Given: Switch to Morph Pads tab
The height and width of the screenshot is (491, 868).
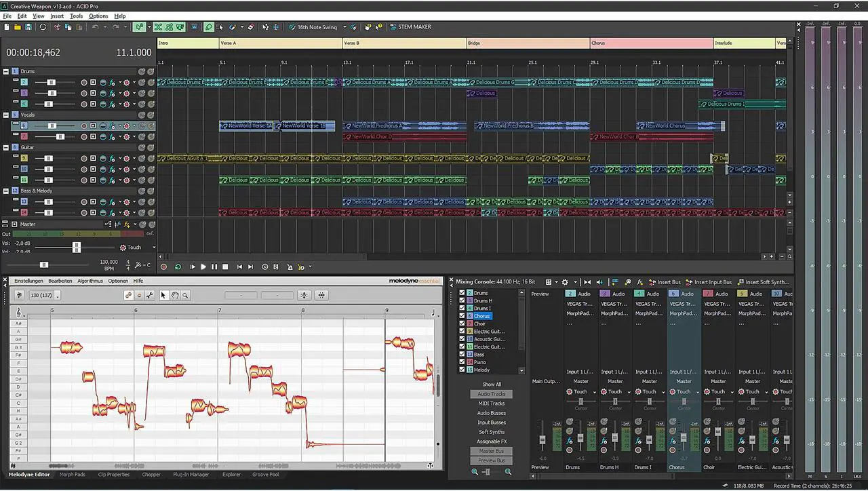Looking at the screenshot, I should coord(73,475).
